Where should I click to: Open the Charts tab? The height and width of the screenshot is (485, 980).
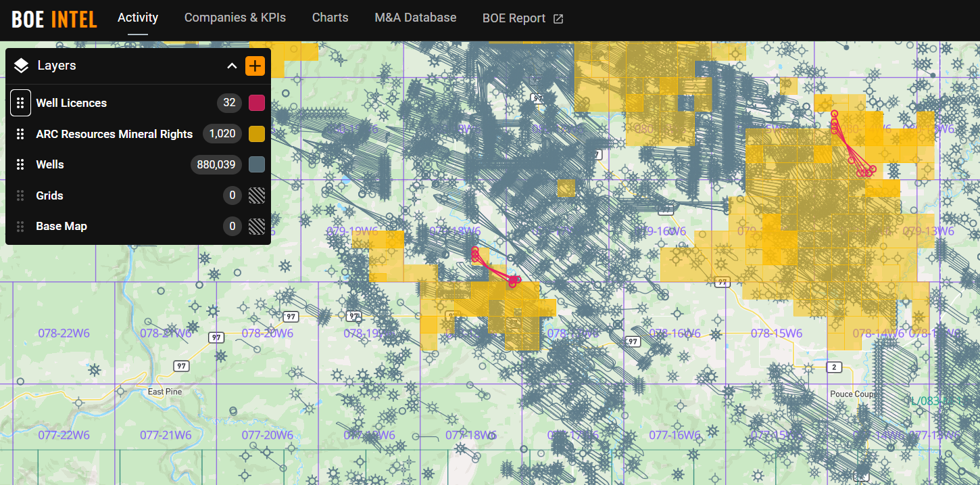[330, 18]
